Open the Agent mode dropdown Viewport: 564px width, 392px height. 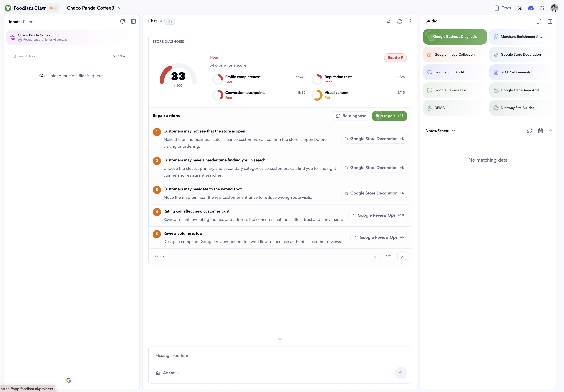(x=168, y=373)
